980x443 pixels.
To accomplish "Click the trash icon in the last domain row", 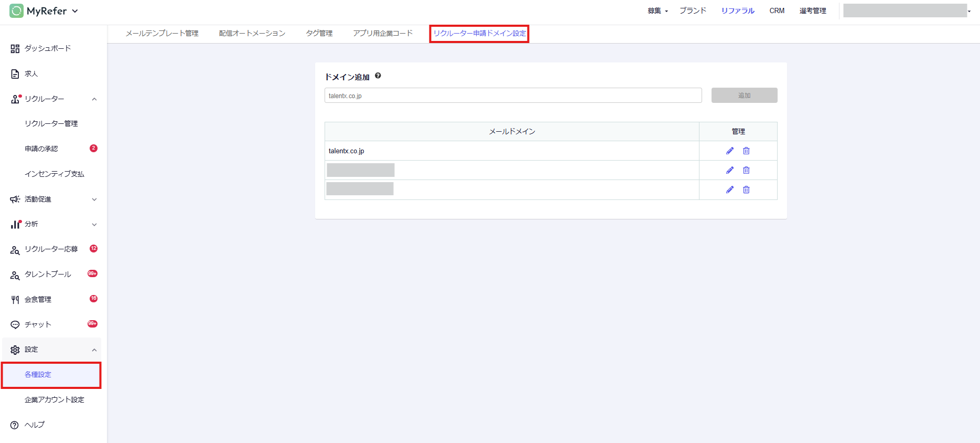I will click(x=746, y=189).
